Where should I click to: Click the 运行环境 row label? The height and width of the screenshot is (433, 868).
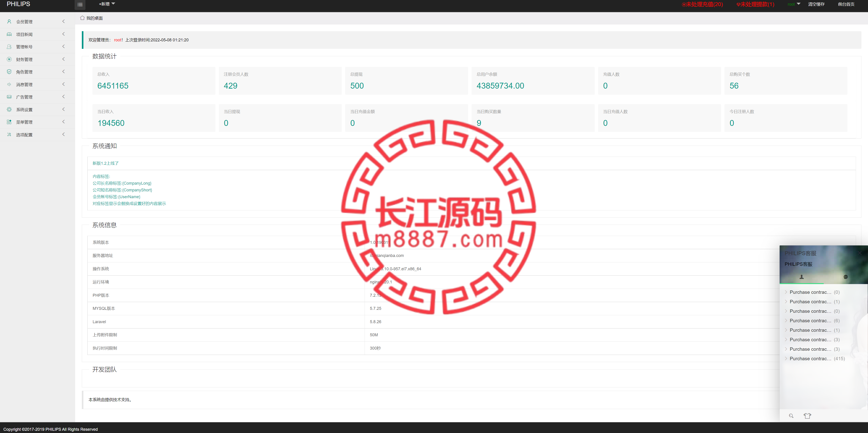pyautogui.click(x=101, y=282)
